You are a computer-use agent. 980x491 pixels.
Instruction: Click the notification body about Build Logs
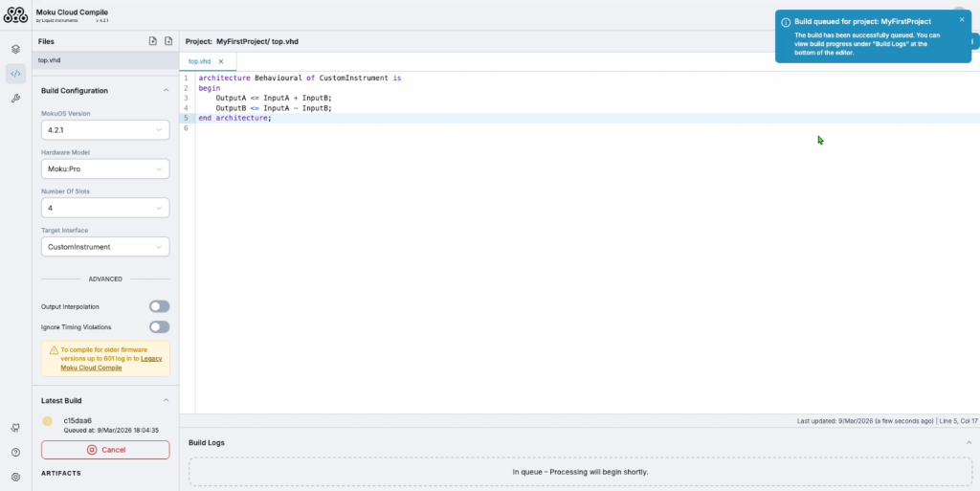pos(866,44)
